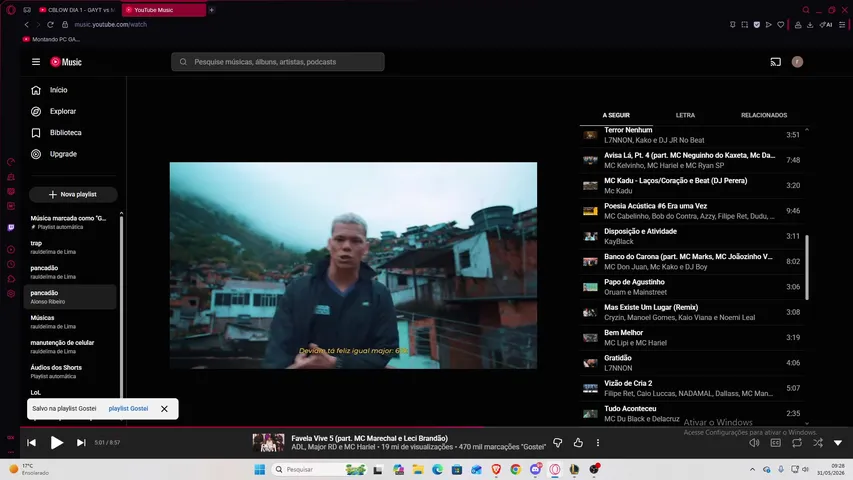Skip to previous track
This screenshot has height=480, width=853.
tap(32, 442)
